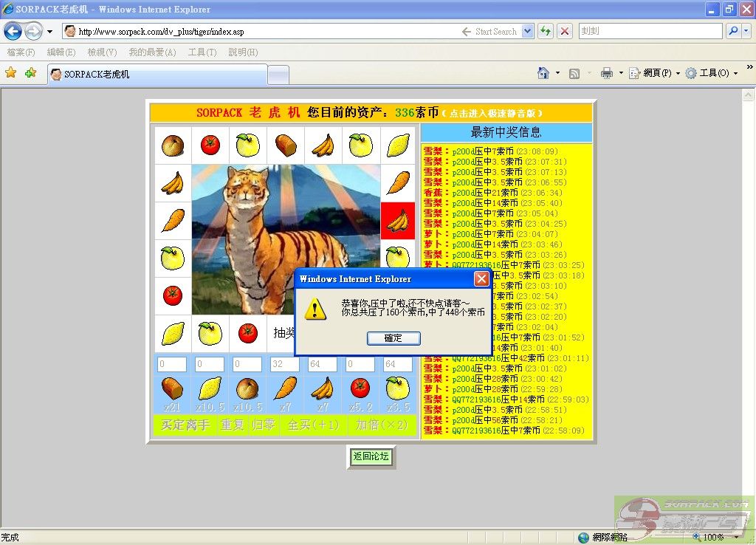The image size is (756, 545).
Task: Click the bread bet icon marked x21
Action: (172, 388)
